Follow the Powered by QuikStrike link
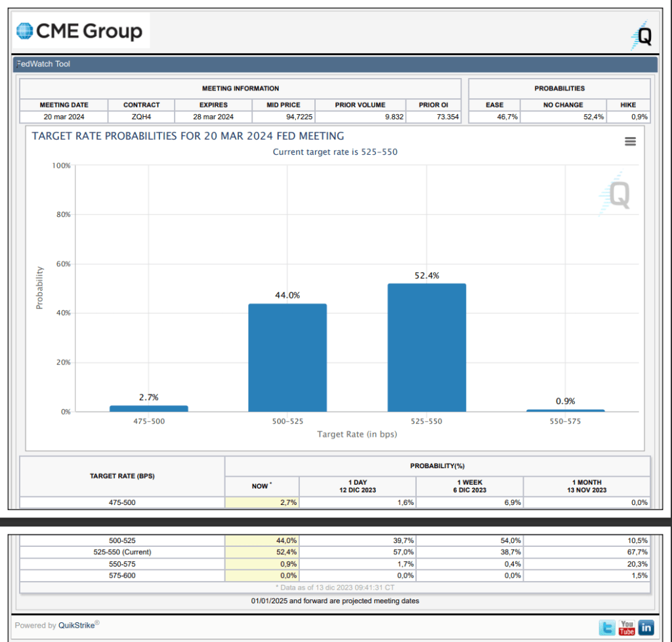The image size is (672, 642). coord(57,625)
